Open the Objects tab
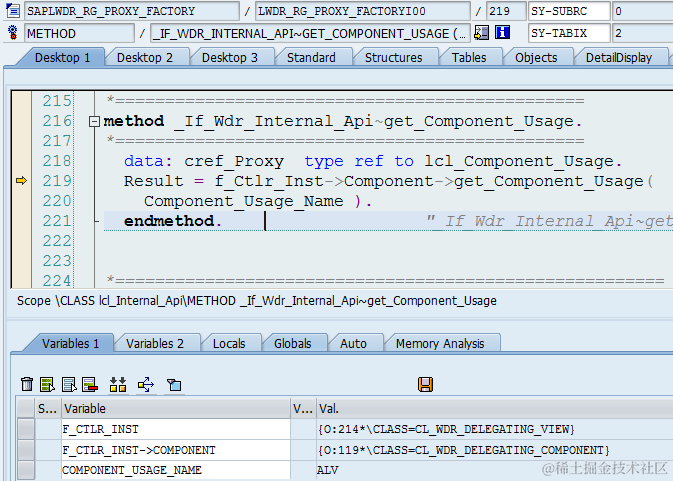 (x=536, y=57)
